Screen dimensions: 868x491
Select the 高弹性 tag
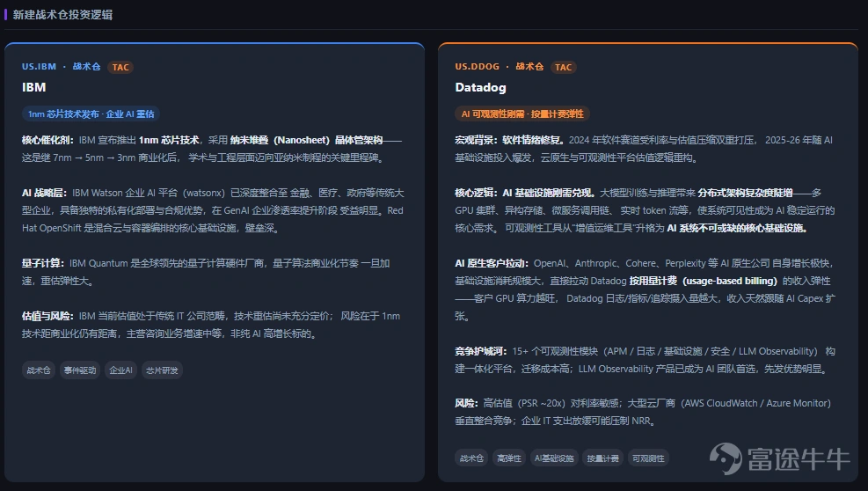tap(509, 458)
